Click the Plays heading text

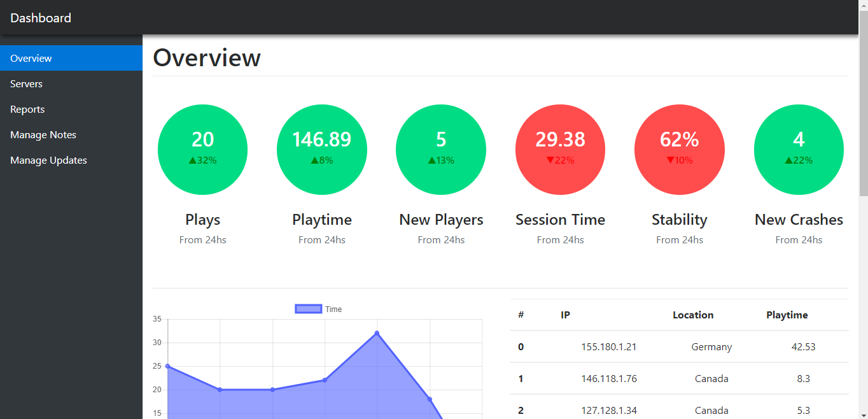click(x=202, y=220)
